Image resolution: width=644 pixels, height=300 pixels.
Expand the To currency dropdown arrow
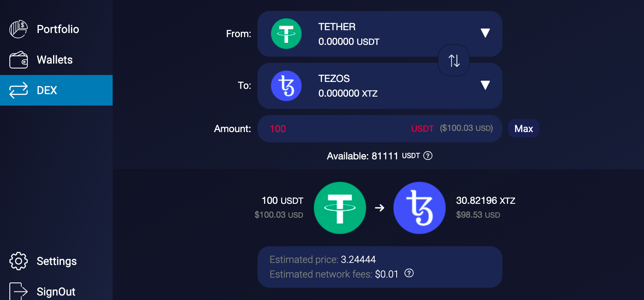[x=485, y=85]
